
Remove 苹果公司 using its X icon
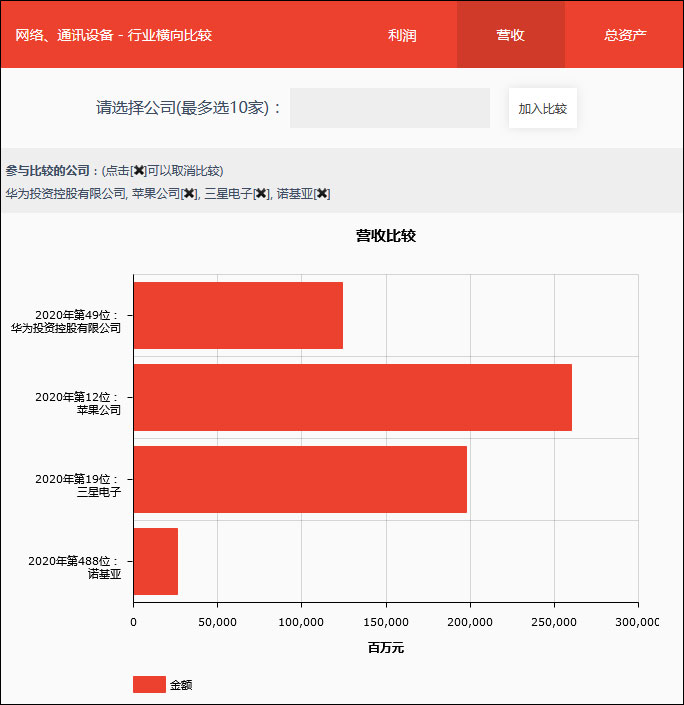click(189, 194)
